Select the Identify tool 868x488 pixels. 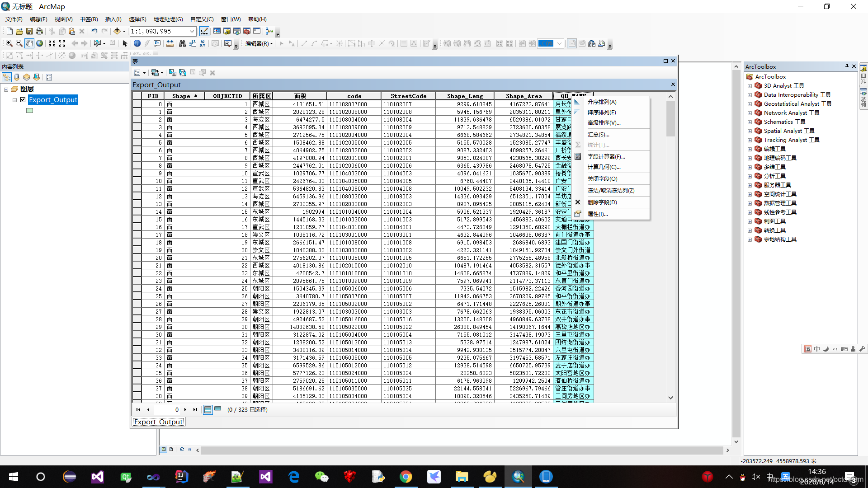[137, 43]
